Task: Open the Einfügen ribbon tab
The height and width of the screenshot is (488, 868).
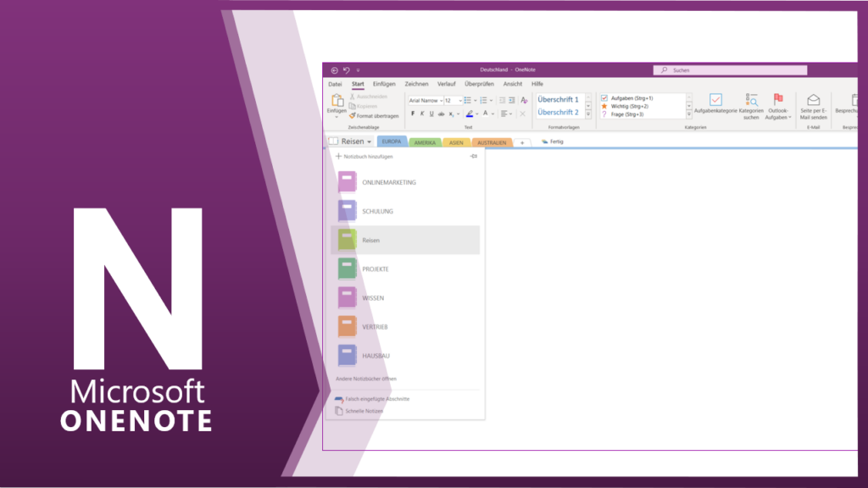Action: pos(384,84)
